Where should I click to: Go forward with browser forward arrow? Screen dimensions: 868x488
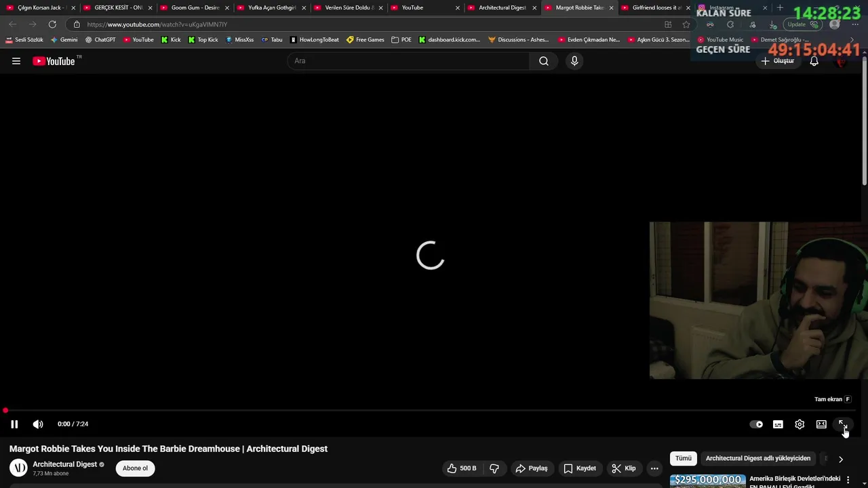click(33, 24)
